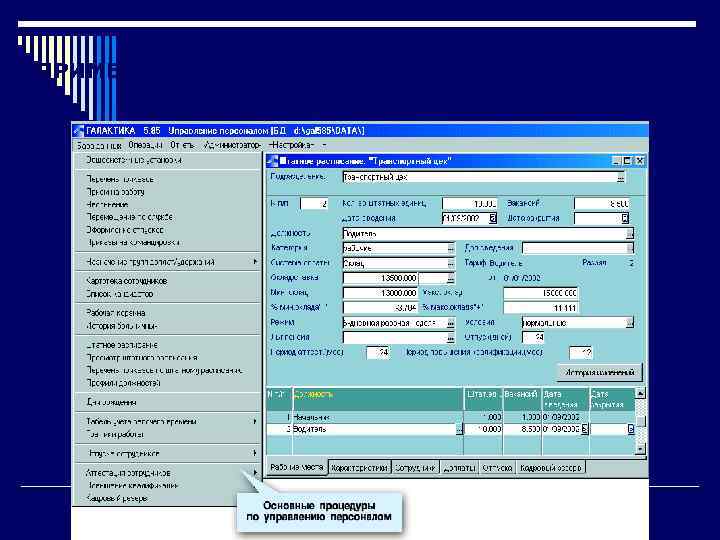The height and width of the screenshot is (540, 720).
Task: Choose Картотека сотрудников menu entry
Action: tap(127, 281)
